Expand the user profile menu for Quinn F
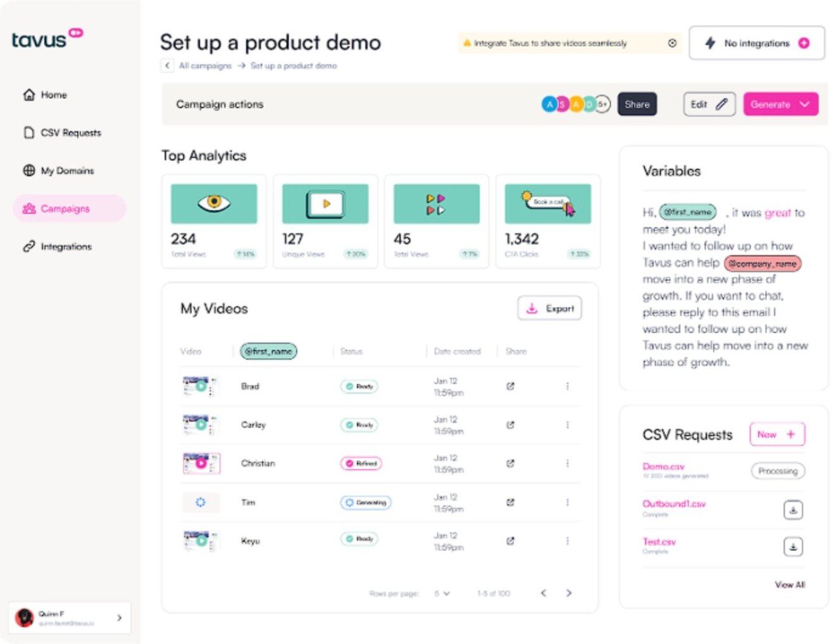Screen dimensions: 839x644 119,618
